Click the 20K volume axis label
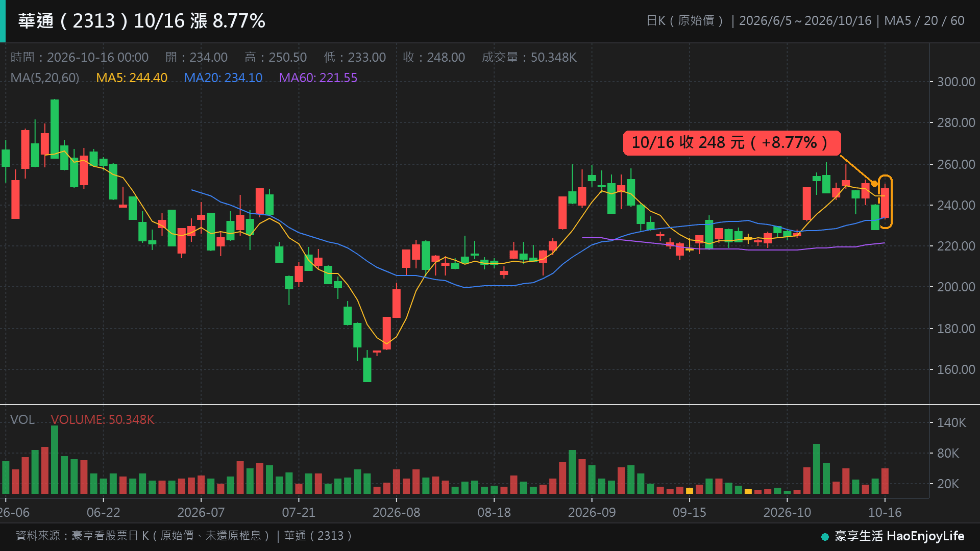This screenshot has width=980, height=551. (x=948, y=484)
